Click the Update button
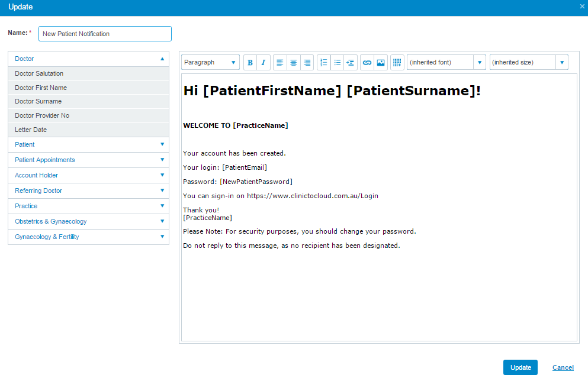This screenshot has height=381, width=588. coord(520,367)
